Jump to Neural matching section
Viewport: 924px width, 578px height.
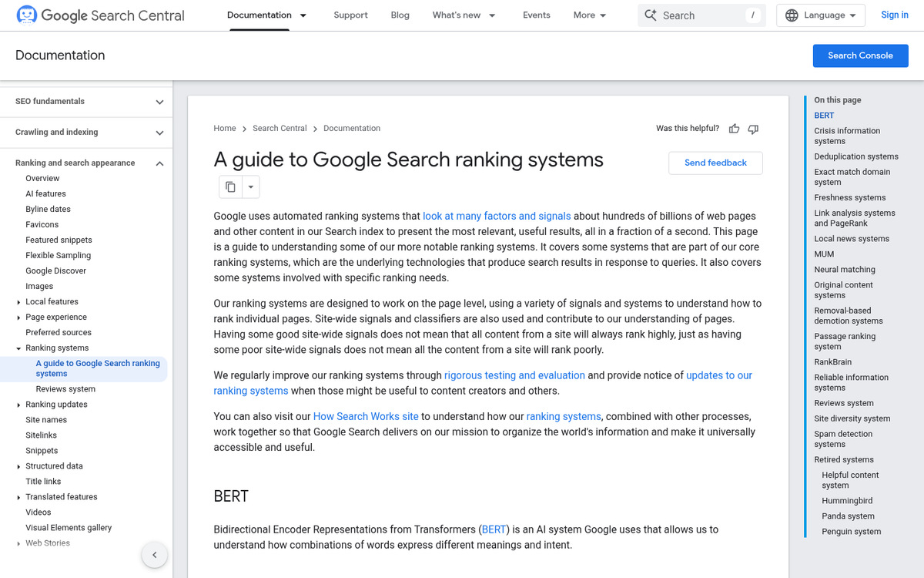click(x=845, y=270)
